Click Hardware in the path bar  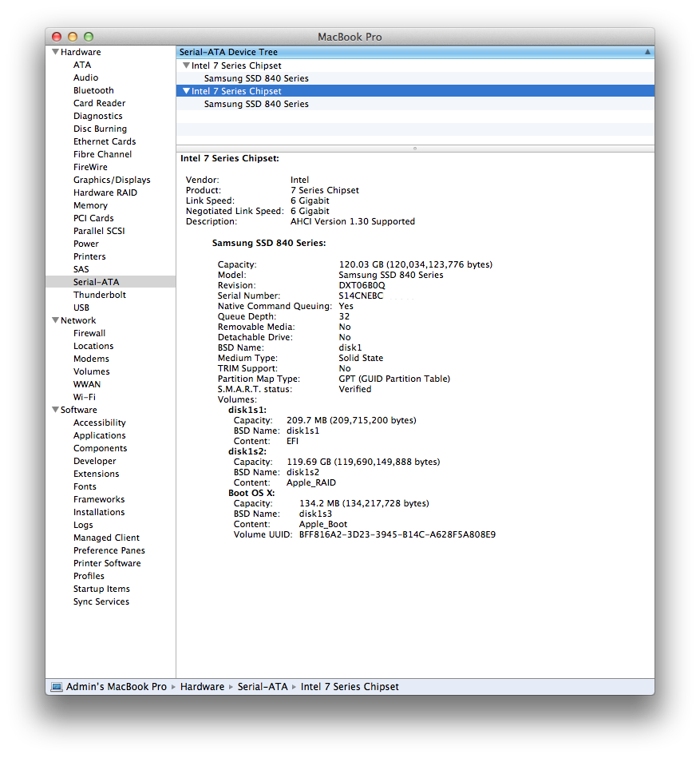[x=203, y=687]
